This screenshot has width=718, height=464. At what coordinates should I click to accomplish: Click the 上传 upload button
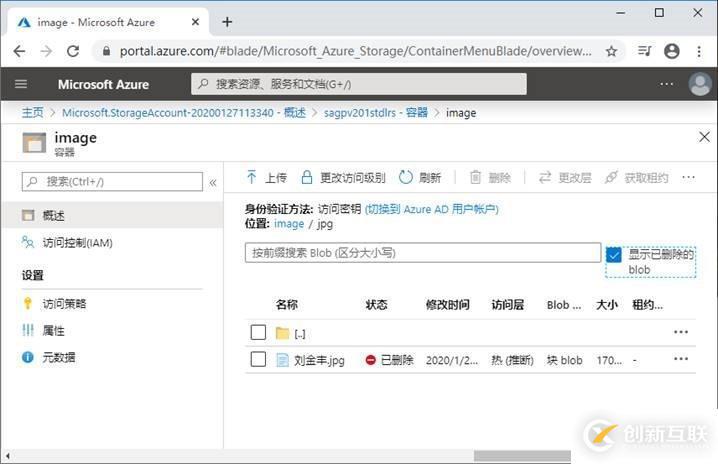click(267, 177)
